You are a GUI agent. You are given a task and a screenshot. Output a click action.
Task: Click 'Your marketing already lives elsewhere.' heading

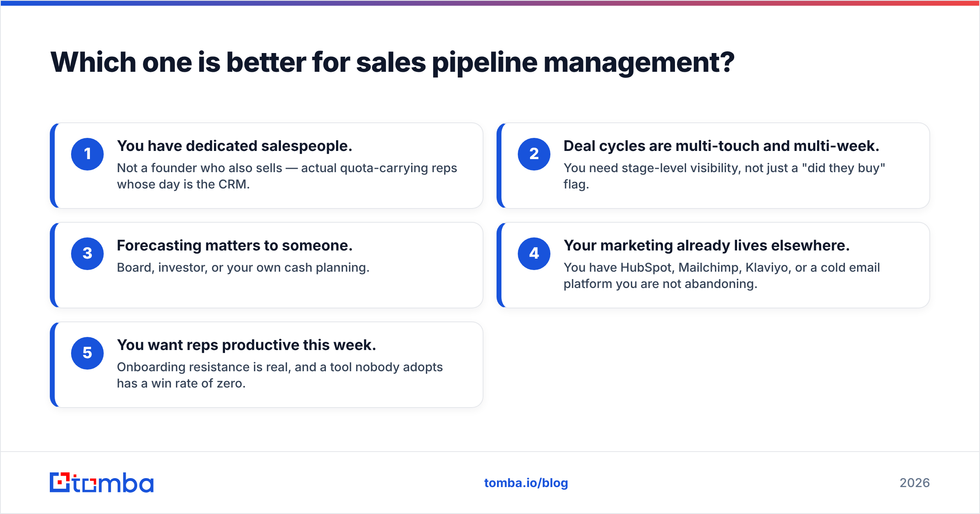point(706,246)
